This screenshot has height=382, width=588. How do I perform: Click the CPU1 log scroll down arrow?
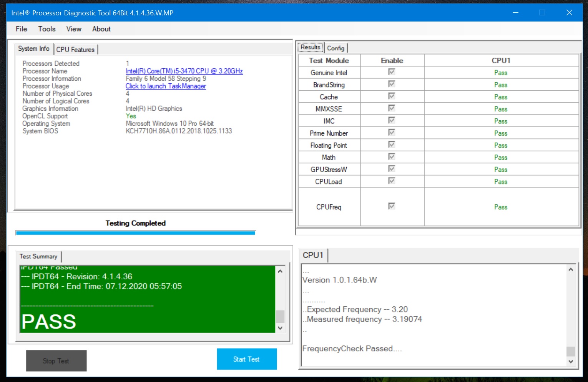571,361
